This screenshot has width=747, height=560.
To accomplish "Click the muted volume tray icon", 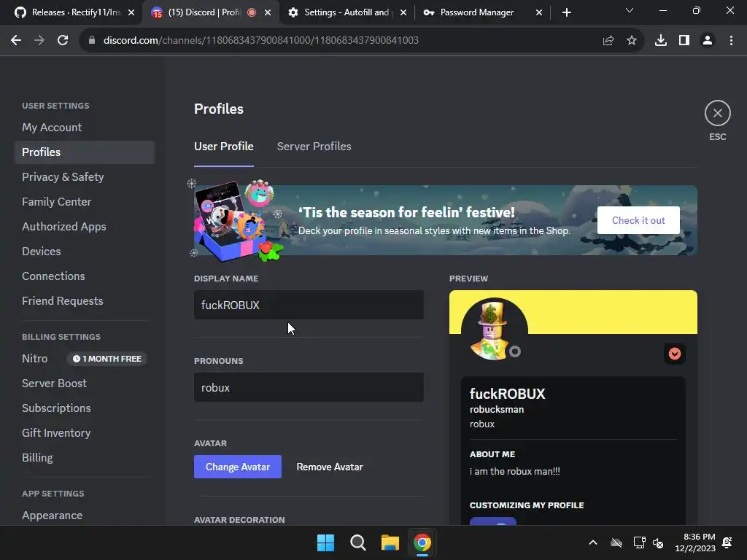I will click(658, 542).
